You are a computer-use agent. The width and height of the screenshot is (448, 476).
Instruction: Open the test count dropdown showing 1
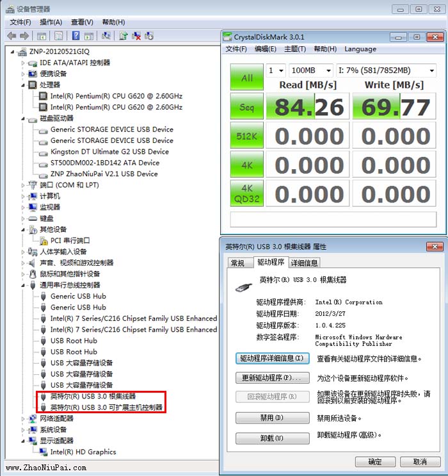click(x=276, y=70)
